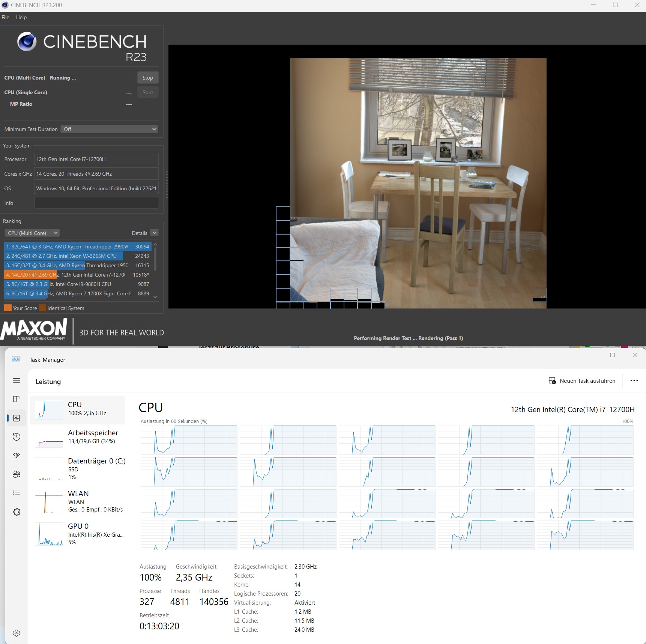This screenshot has width=646, height=644.
Task: Select the GPU 0 graph thumbnail
Action: 49,534
